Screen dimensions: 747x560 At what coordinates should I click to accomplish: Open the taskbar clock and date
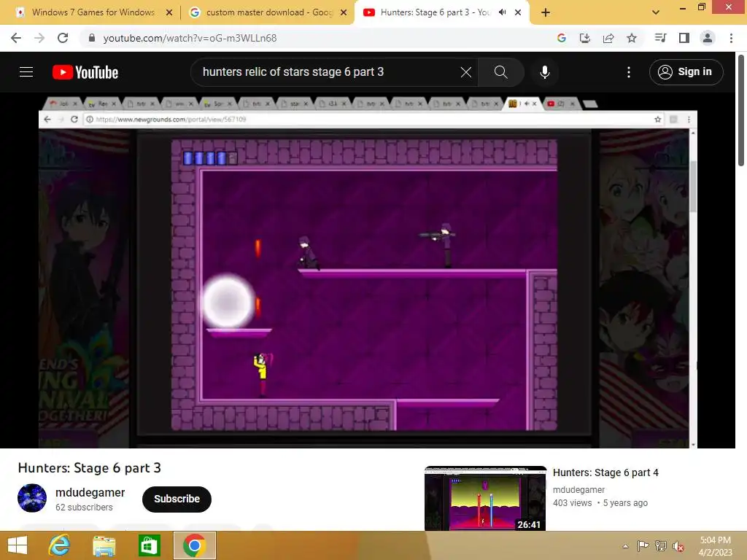click(715, 546)
